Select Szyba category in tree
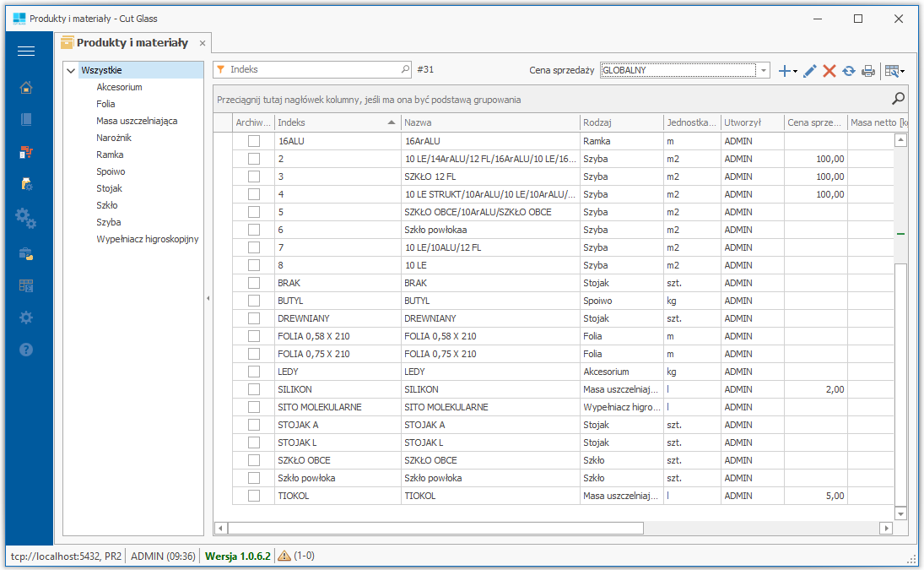This screenshot has height=570, width=924. point(108,223)
